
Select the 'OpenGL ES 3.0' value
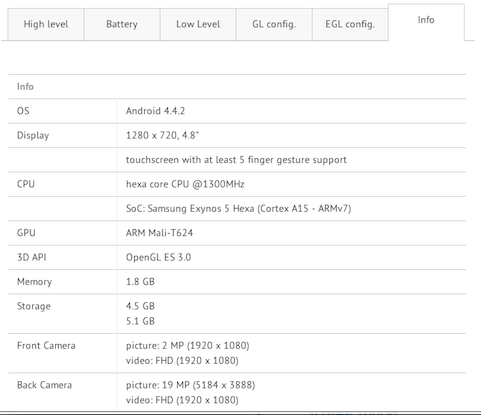[x=159, y=257]
